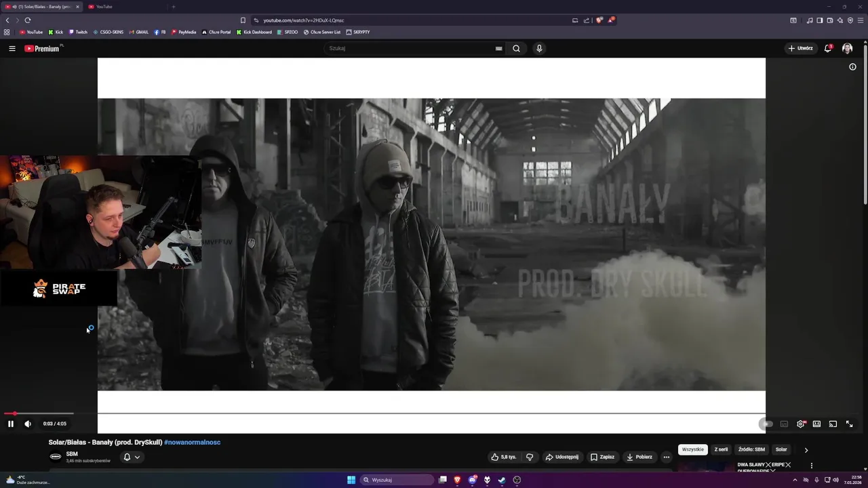Open subscription notification bell dropdown

(x=132, y=457)
